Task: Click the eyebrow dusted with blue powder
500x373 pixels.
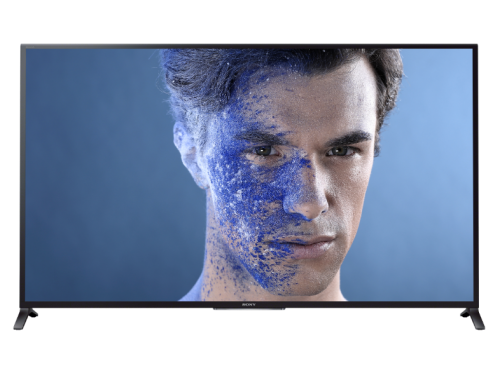Action: point(263,137)
